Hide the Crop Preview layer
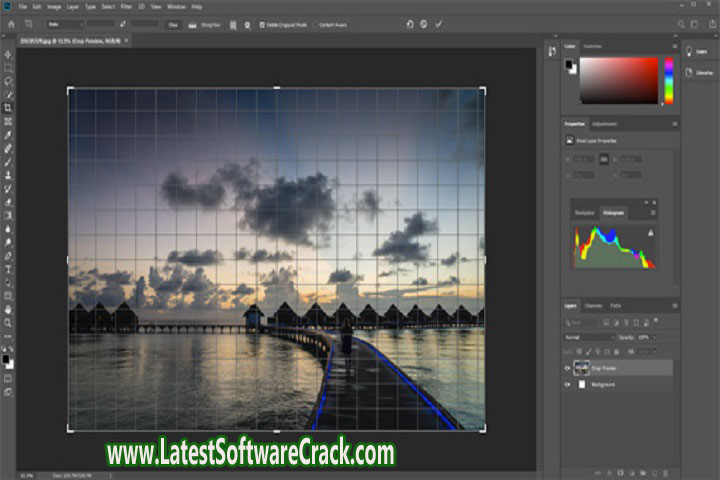The image size is (720, 480). pos(568,368)
